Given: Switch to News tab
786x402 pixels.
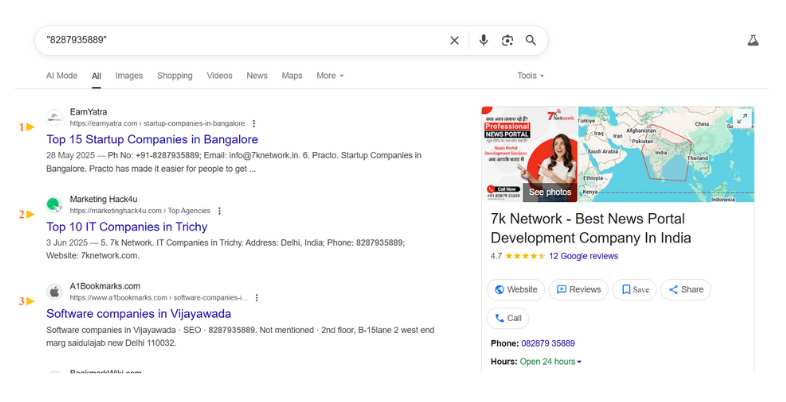Looking at the screenshot, I should 257,76.
